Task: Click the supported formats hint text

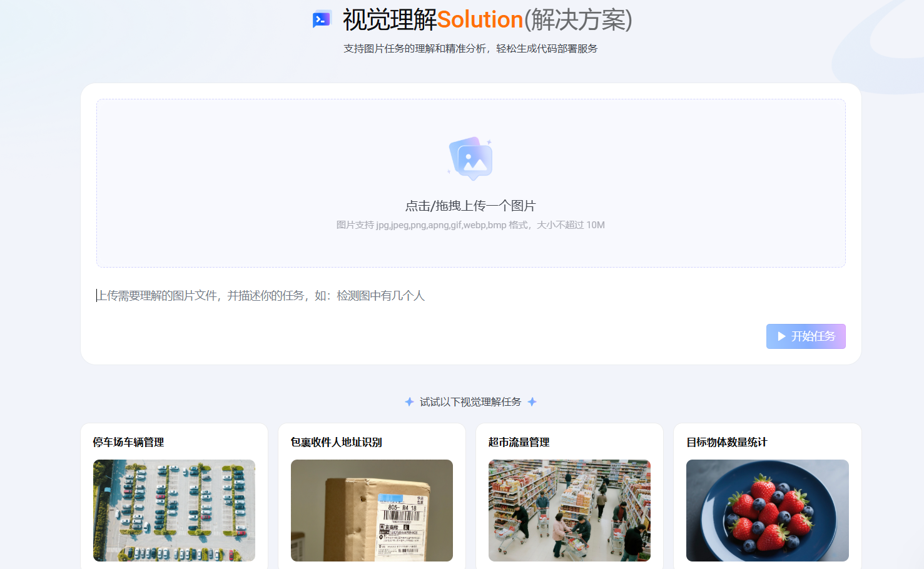Action: click(x=470, y=225)
